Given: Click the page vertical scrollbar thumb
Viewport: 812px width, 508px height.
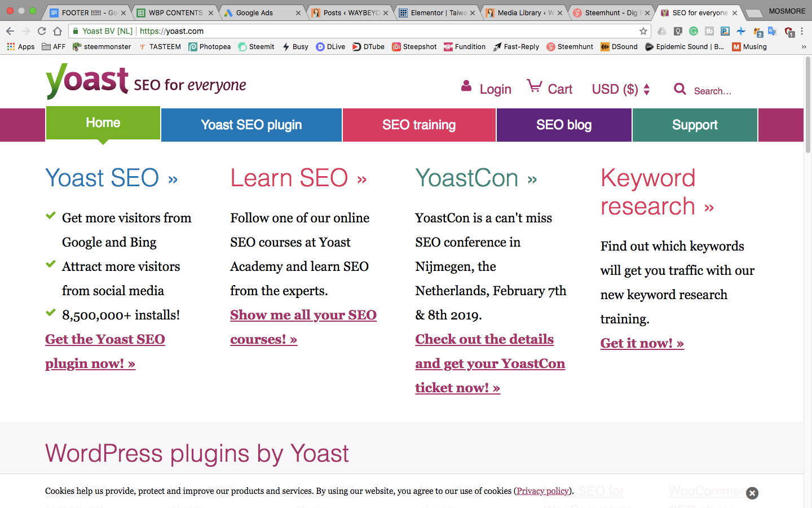Looking at the screenshot, I should [807, 104].
